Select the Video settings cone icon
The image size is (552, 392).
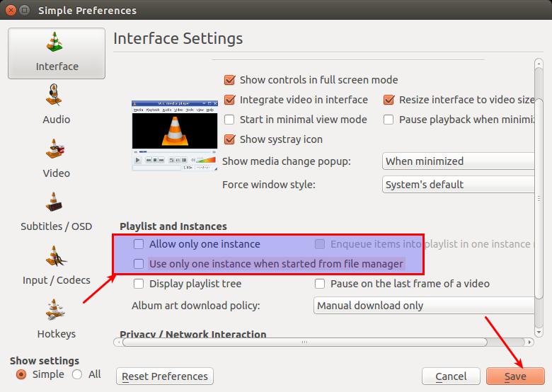click(56, 149)
